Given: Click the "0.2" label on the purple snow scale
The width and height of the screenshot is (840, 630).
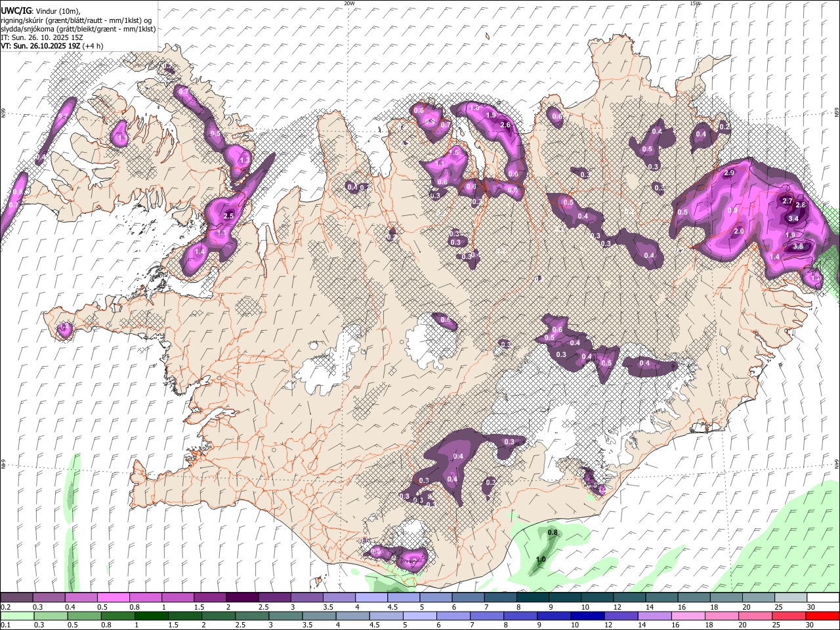Looking at the screenshot, I should pyautogui.click(x=5, y=607).
